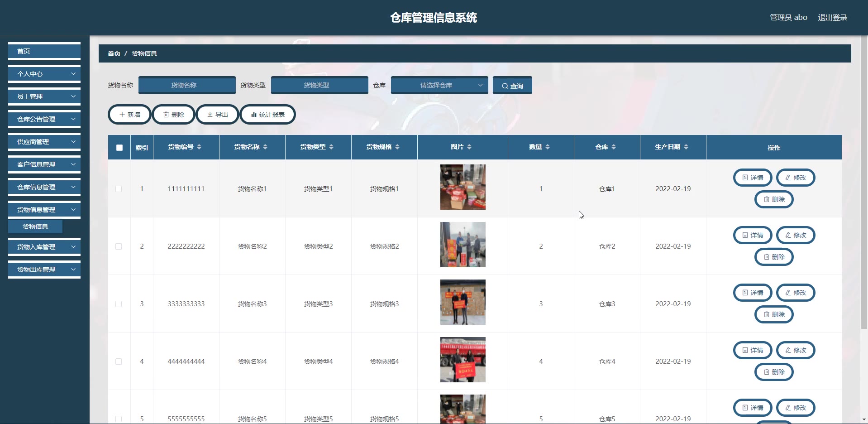This screenshot has width=868, height=424.
Task: Sort by 数量 column arrows
Action: pos(548,147)
